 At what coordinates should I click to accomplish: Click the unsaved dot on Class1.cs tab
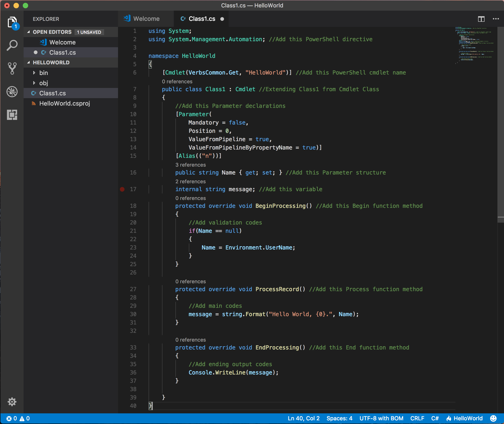click(222, 19)
